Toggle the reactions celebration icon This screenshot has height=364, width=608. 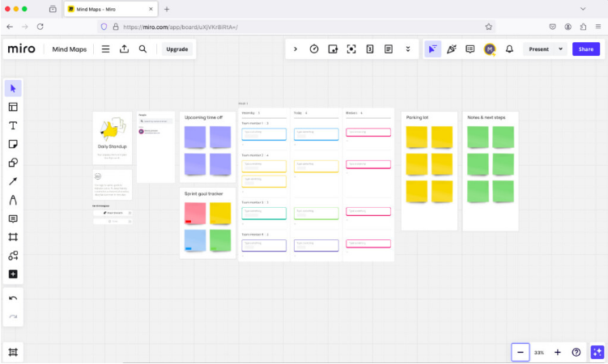452,49
